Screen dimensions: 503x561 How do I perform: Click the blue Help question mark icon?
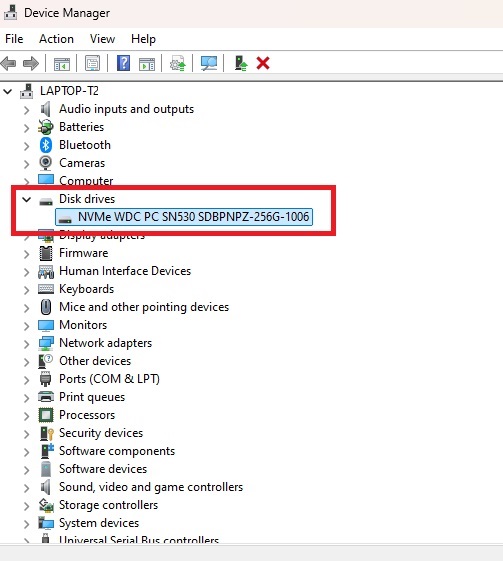(123, 63)
